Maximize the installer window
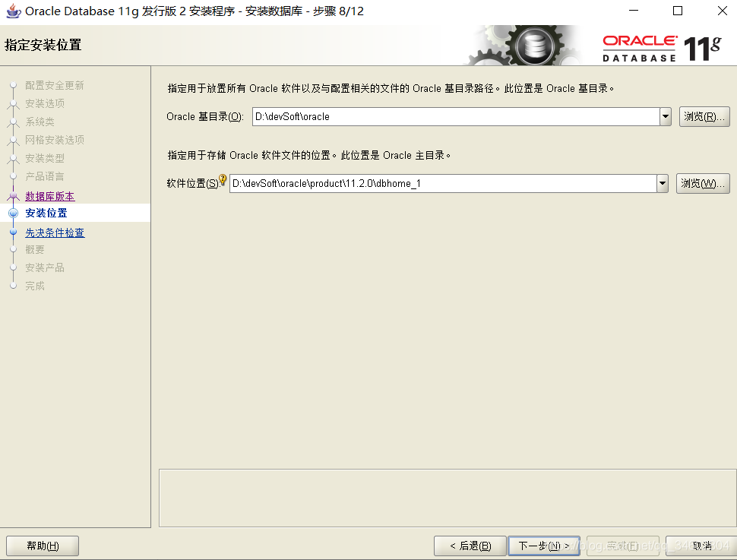 (678, 11)
